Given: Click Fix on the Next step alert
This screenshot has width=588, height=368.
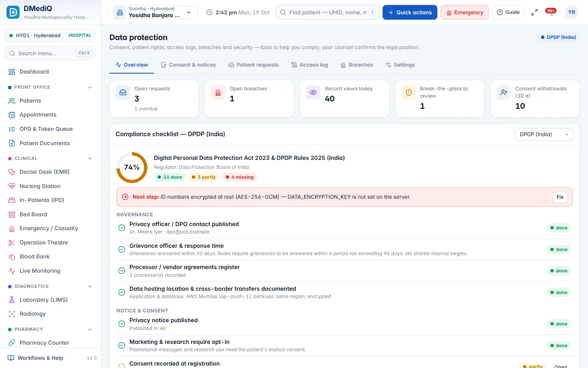Looking at the screenshot, I should (560, 197).
